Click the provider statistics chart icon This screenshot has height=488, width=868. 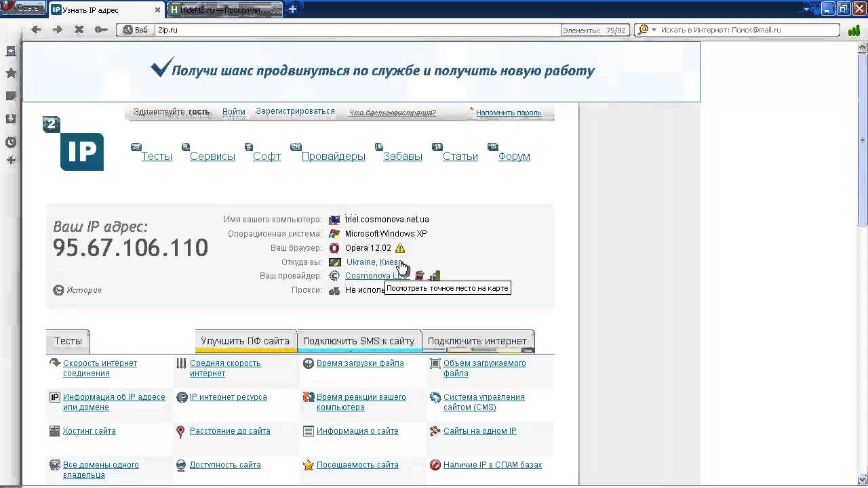435,275
